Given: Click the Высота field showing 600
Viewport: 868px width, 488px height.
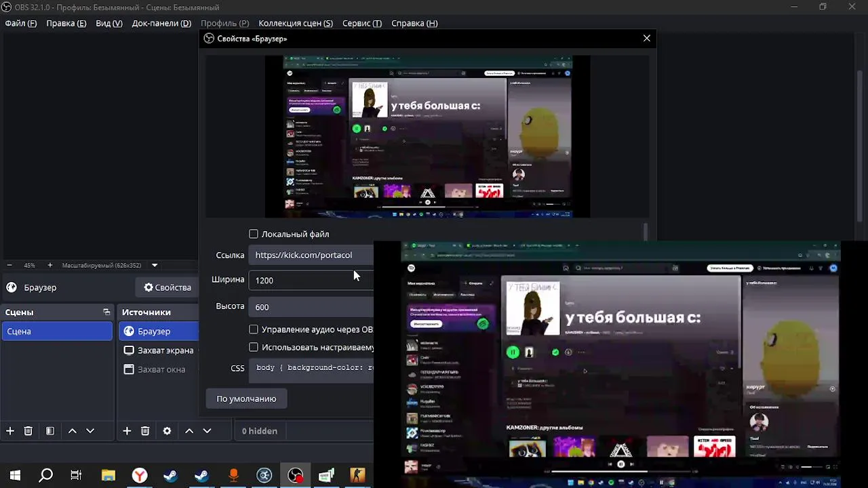Looking at the screenshot, I should tap(311, 307).
